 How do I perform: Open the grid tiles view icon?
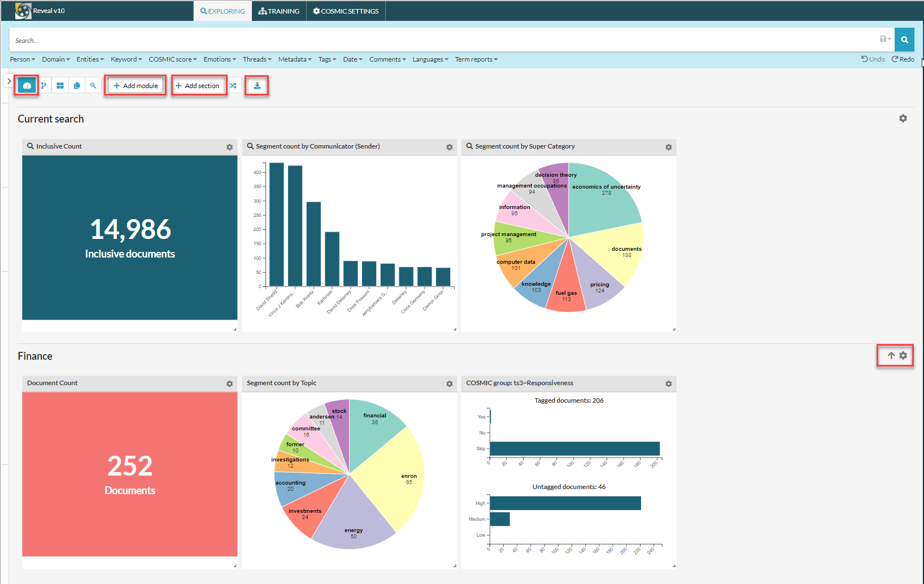pyautogui.click(x=60, y=86)
